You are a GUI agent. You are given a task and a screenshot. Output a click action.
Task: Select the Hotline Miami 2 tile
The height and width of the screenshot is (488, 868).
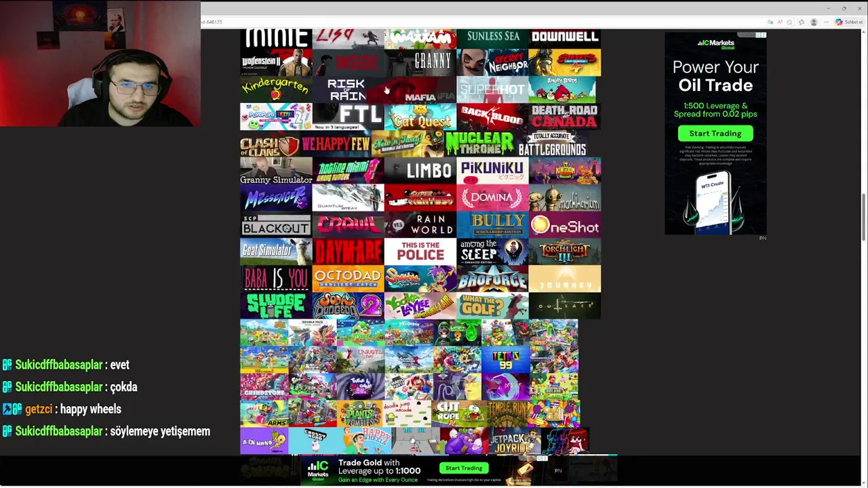(348, 171)
